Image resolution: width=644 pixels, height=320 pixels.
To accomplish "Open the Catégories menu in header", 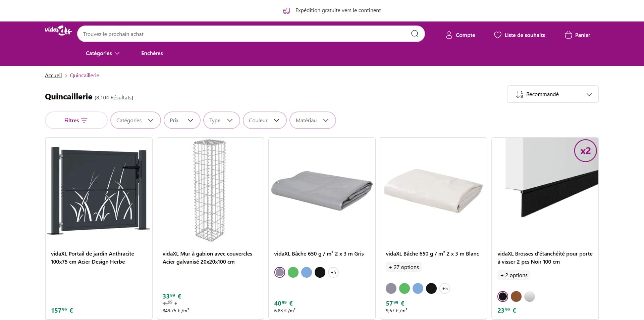I will [x=102, y=53].
